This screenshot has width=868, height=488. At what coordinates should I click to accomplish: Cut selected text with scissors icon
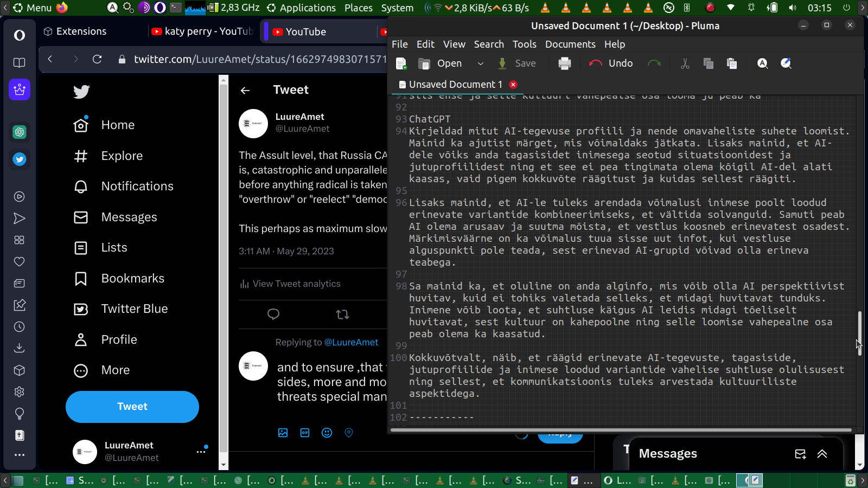[685, 63]
